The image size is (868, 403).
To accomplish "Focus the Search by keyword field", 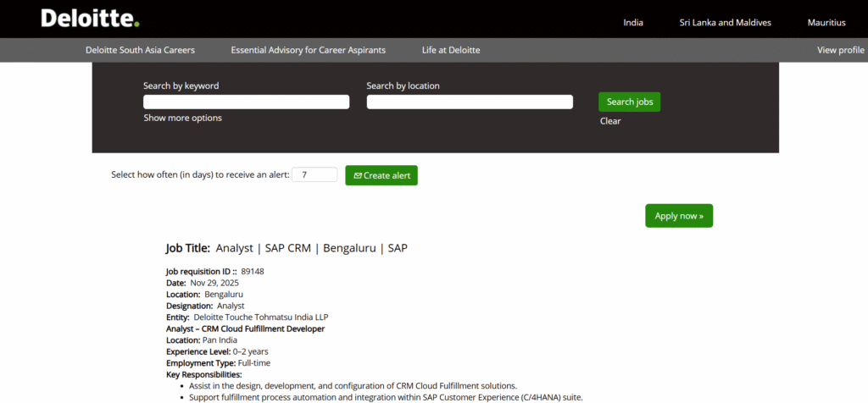I will click(x=246, y=102).
